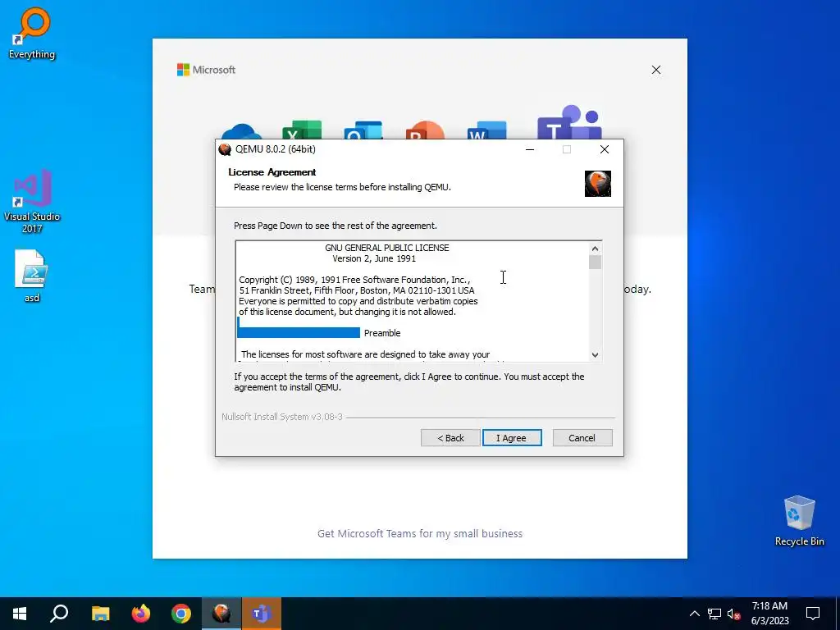Open the clock showing 7:18 AM
This screenshot has height=630, width=840.
pyautogui.click(x=769, y=614)
